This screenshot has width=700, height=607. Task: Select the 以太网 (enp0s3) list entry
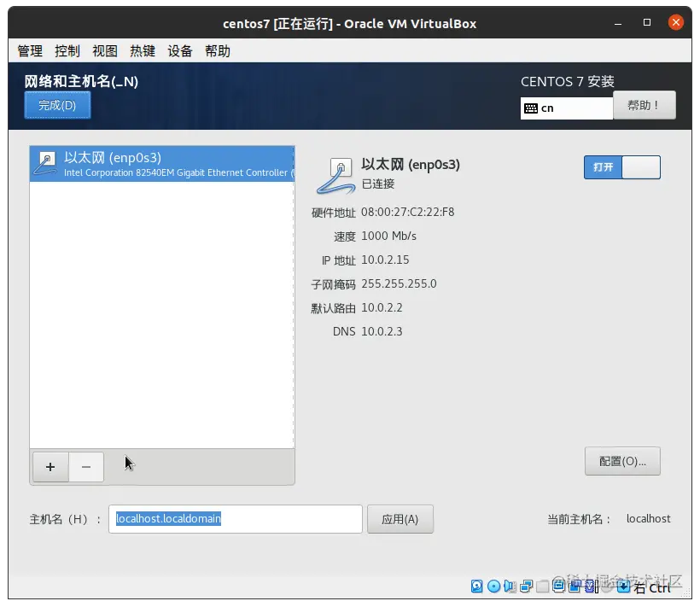coord(161,164)
